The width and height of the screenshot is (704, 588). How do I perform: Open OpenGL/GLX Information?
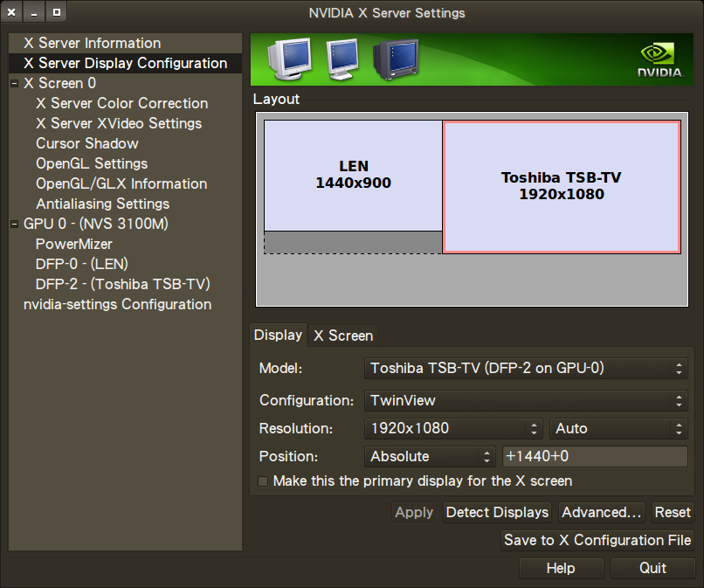click(x=121, y=184)
